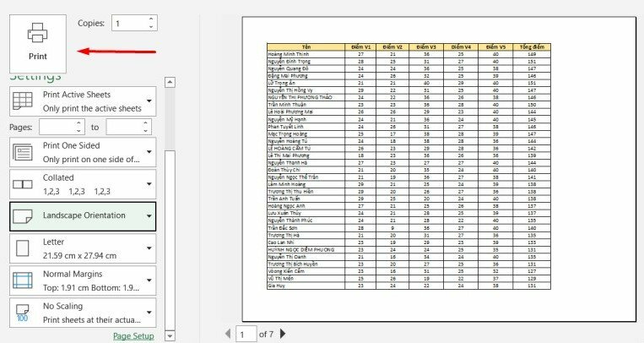
Task: Open the Print One Sided dropdown
Action: pyautogui.click(x=83, y=152)
